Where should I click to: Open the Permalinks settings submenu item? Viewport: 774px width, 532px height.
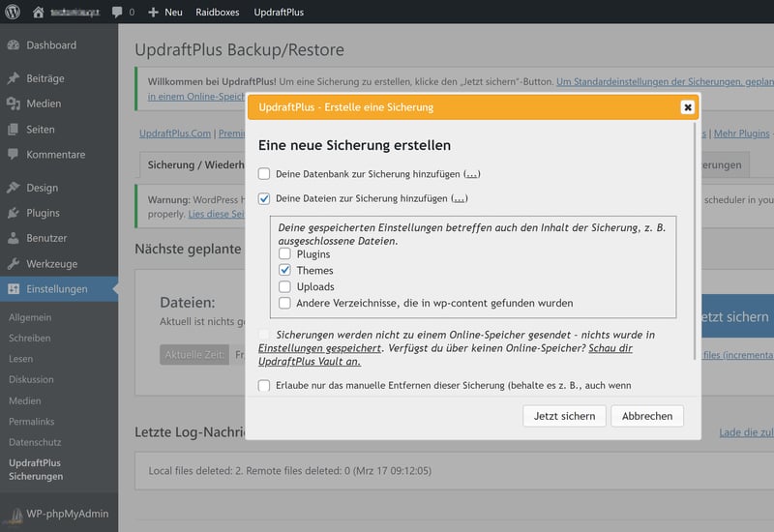pyautogui.click(x=31, y=423)
